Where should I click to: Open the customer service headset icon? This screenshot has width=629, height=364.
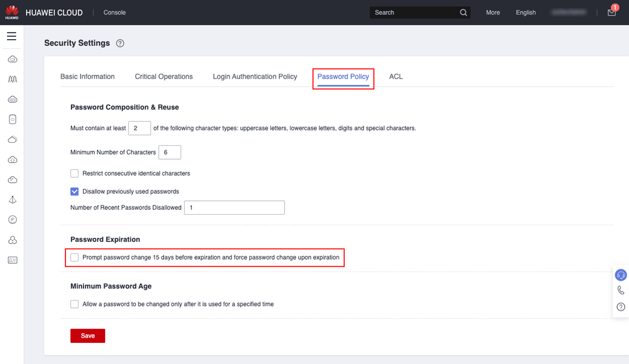coord(621,275)
